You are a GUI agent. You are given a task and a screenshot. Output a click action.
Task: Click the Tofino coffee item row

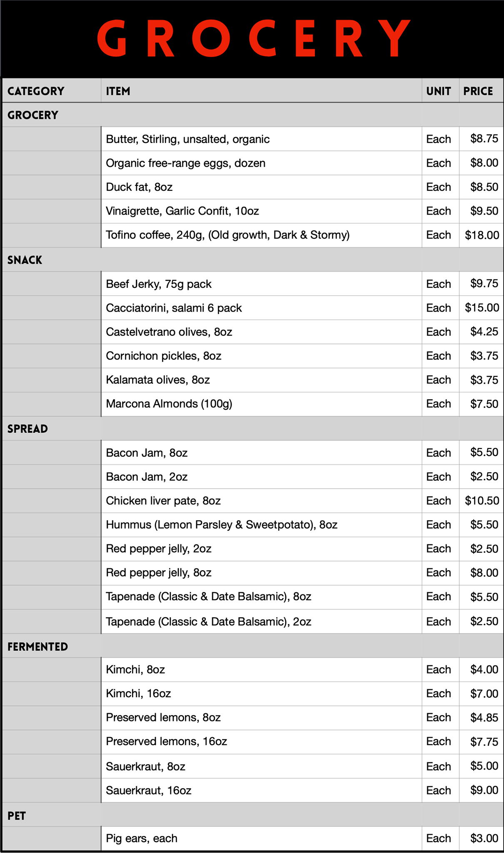coord(227,235)
